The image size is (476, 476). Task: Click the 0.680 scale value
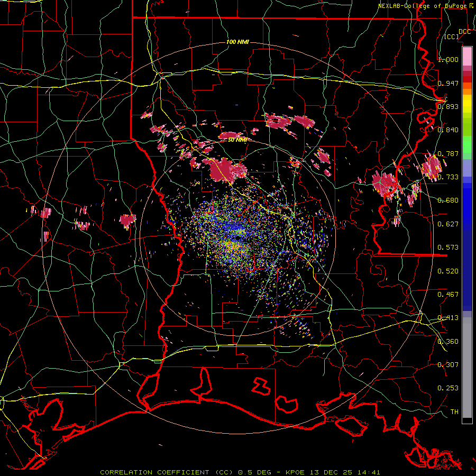click(x=448, y=200)
